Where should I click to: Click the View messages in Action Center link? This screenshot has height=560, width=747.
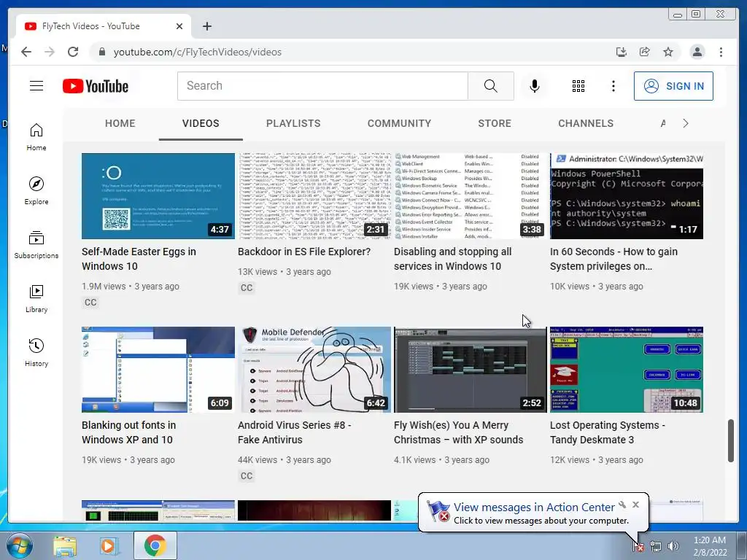[x=534, y=507]
